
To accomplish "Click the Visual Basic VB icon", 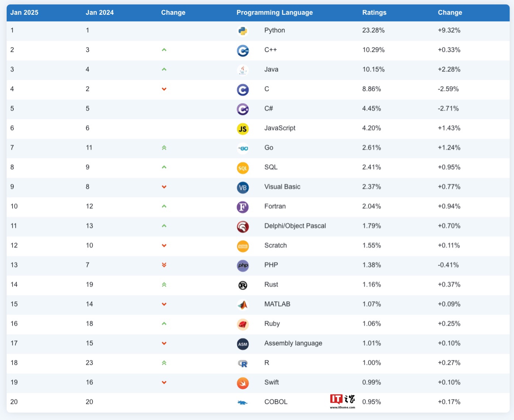I will click(243, 188).
